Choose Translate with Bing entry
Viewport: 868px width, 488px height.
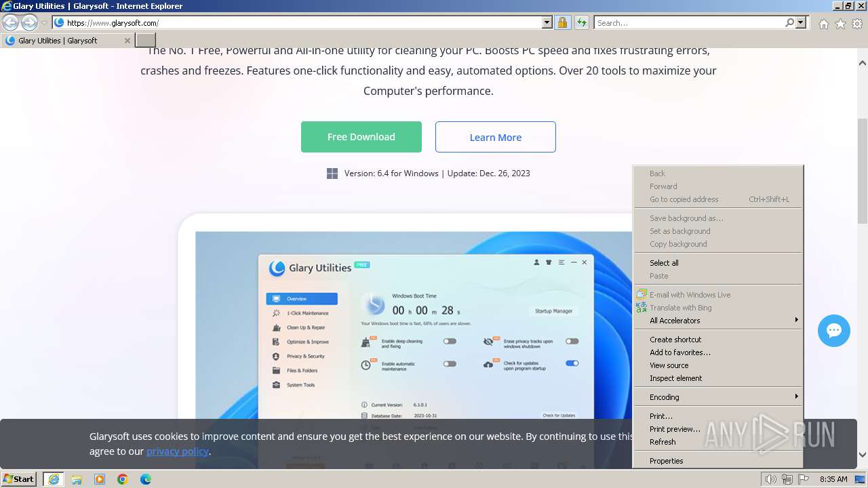click(717, 308)
